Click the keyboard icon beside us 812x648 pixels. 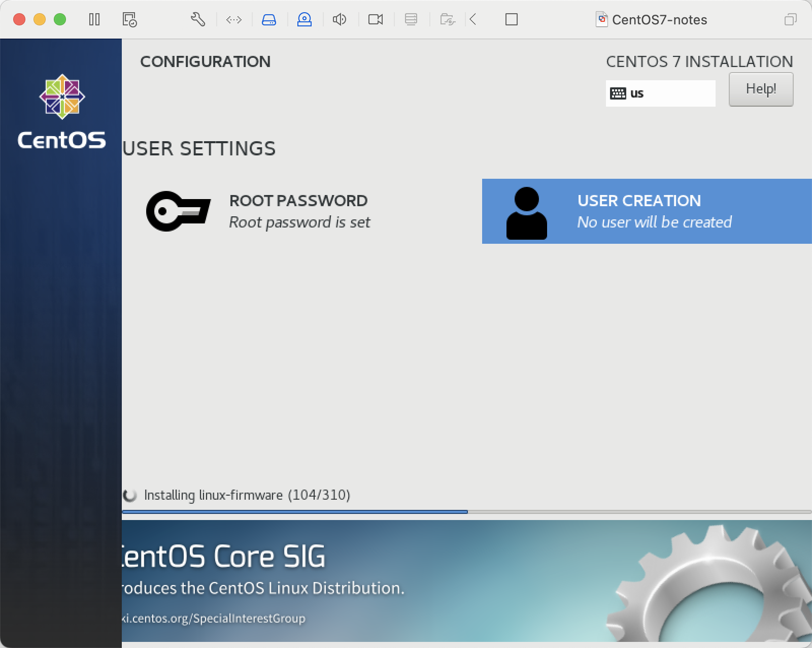pyautogui.click(x=618, y=93)
